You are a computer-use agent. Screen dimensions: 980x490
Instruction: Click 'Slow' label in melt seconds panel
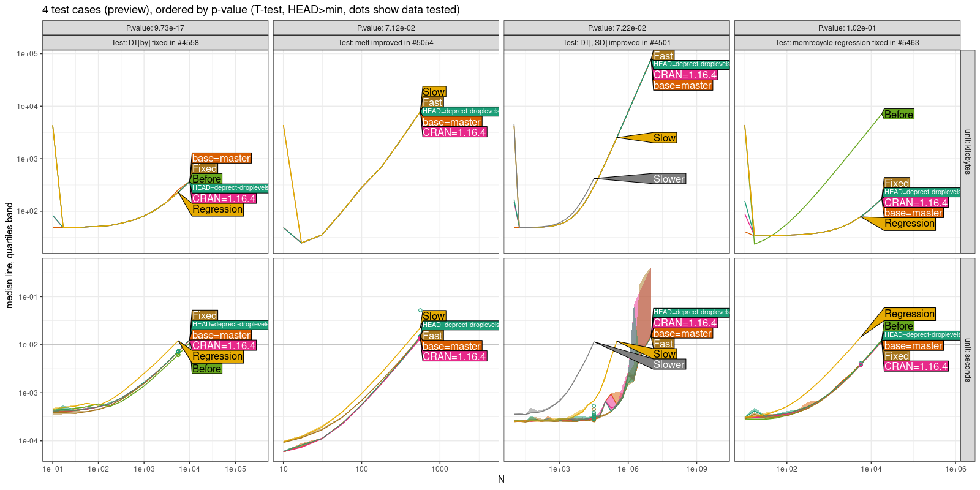(x=434, y=316)
